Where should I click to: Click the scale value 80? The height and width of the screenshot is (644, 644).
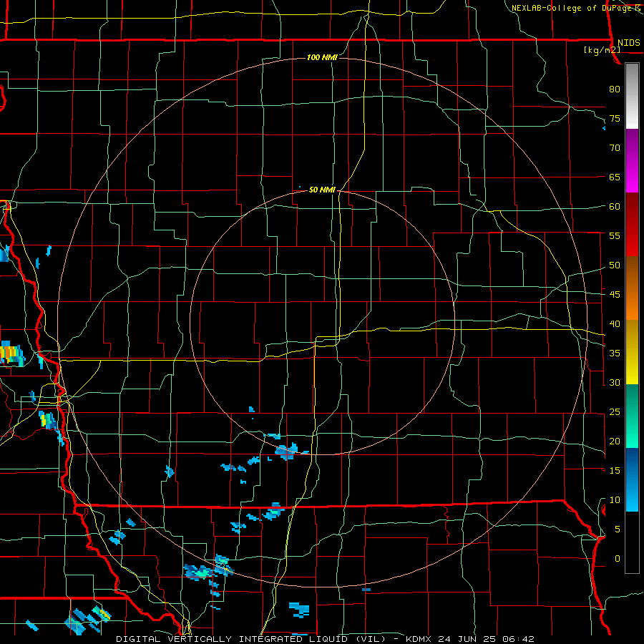tap(615, 89)
